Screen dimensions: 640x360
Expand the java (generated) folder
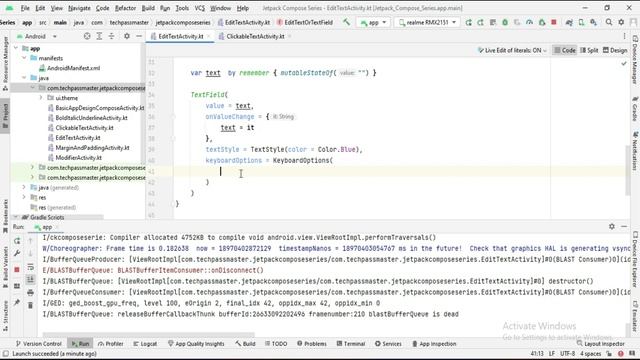click(x=24, y=187)
